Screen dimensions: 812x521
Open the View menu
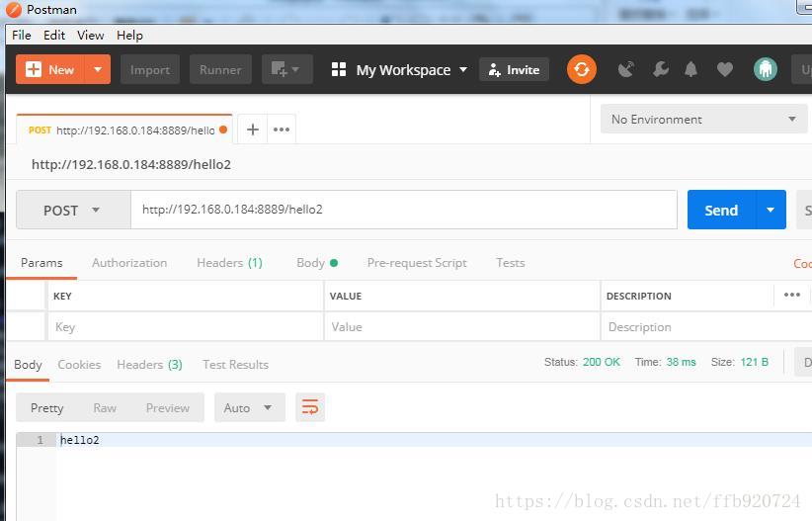(90, 36)
